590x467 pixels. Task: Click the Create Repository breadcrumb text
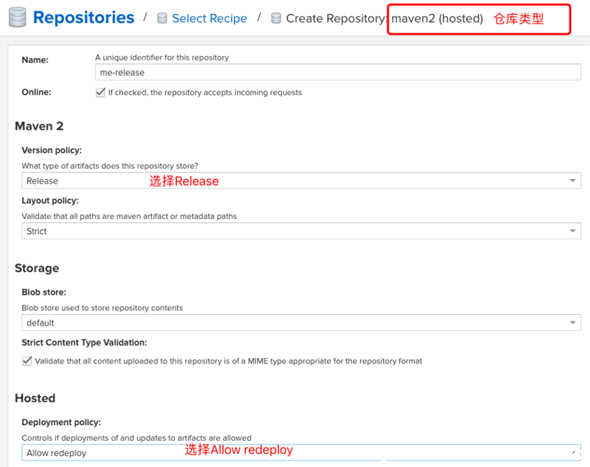336,18
